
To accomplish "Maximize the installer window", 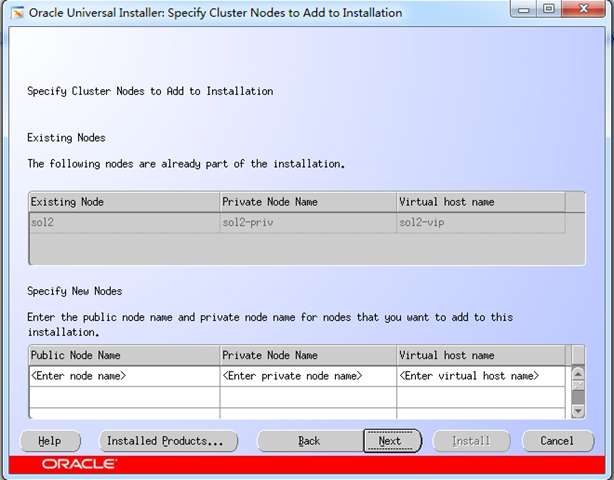I will tap(549, 9).
